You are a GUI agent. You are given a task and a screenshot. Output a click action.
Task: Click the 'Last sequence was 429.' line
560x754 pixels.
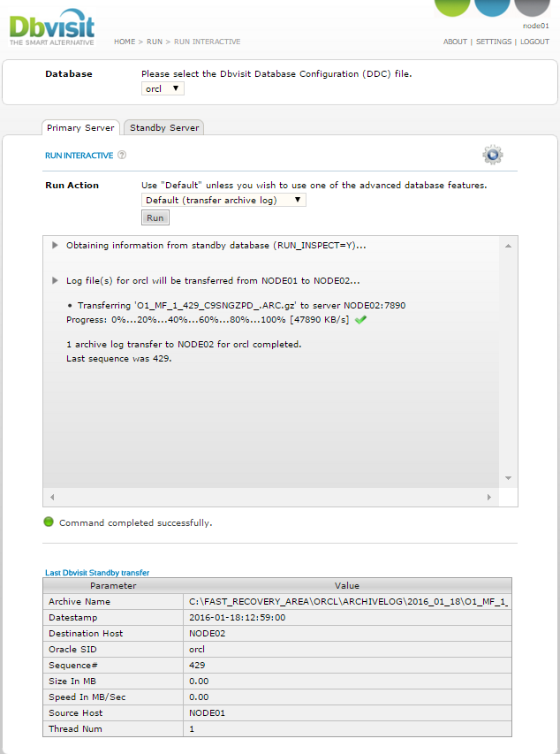118,358
